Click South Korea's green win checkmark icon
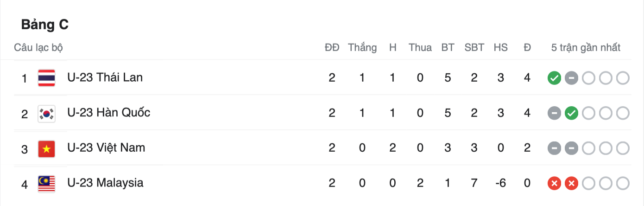 572,113
